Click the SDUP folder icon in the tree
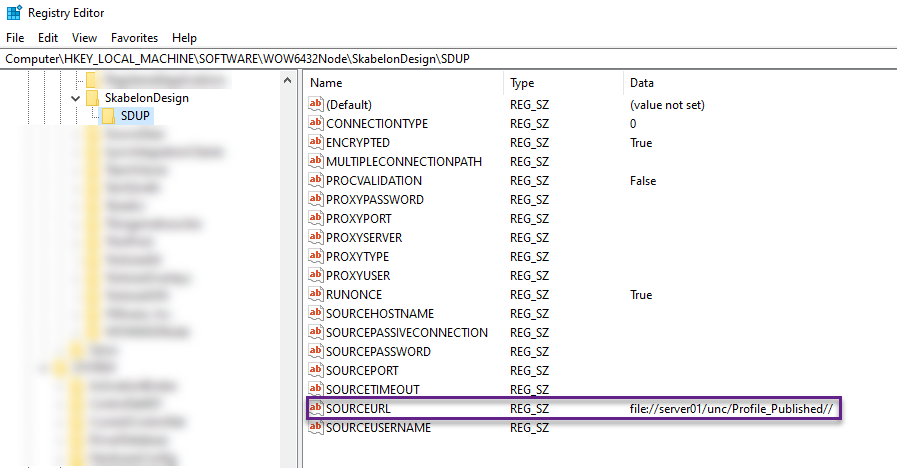 [108, 116]
